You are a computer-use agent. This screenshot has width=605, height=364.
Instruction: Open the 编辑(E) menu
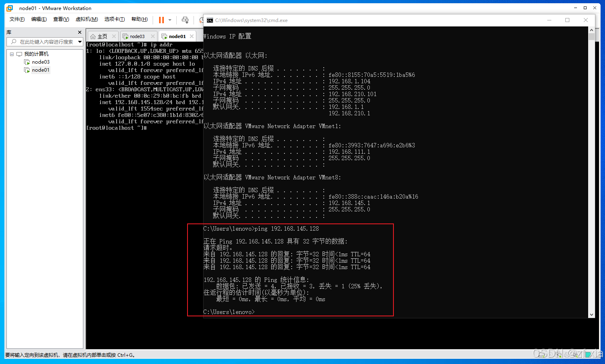39,19
